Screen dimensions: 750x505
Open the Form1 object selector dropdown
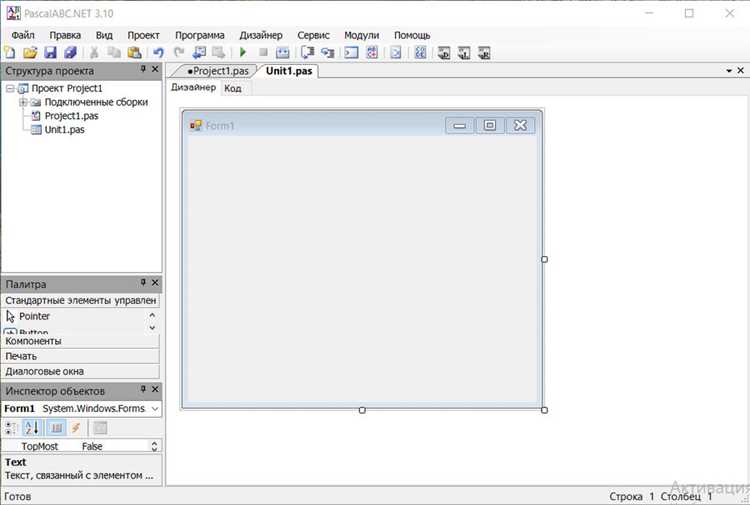click(x=155, y=408)
